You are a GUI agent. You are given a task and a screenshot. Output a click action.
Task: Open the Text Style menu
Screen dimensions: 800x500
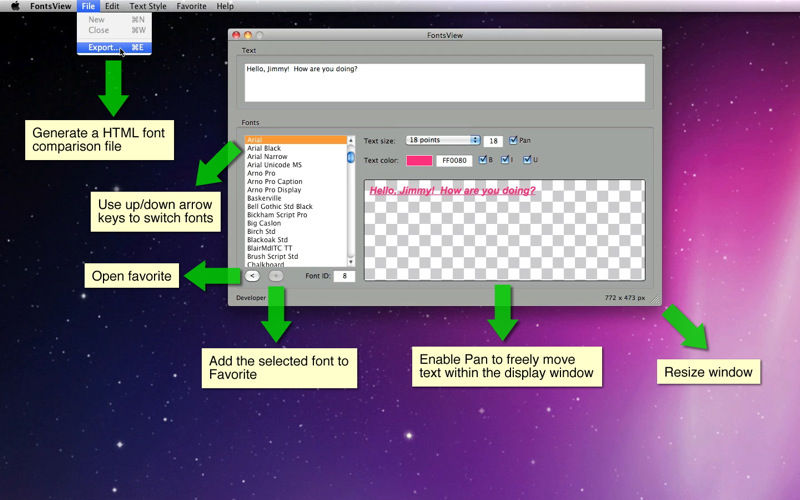point(147,6)
